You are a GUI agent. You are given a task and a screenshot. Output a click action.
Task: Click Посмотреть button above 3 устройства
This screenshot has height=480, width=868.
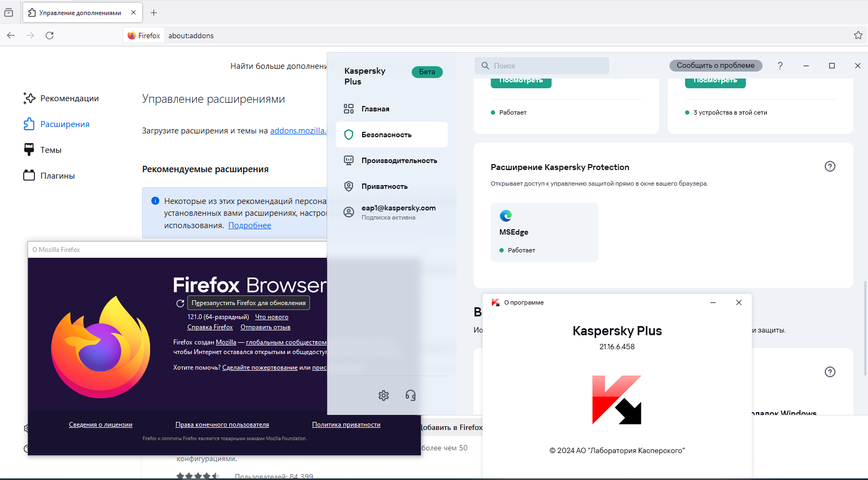pos(715,82)
